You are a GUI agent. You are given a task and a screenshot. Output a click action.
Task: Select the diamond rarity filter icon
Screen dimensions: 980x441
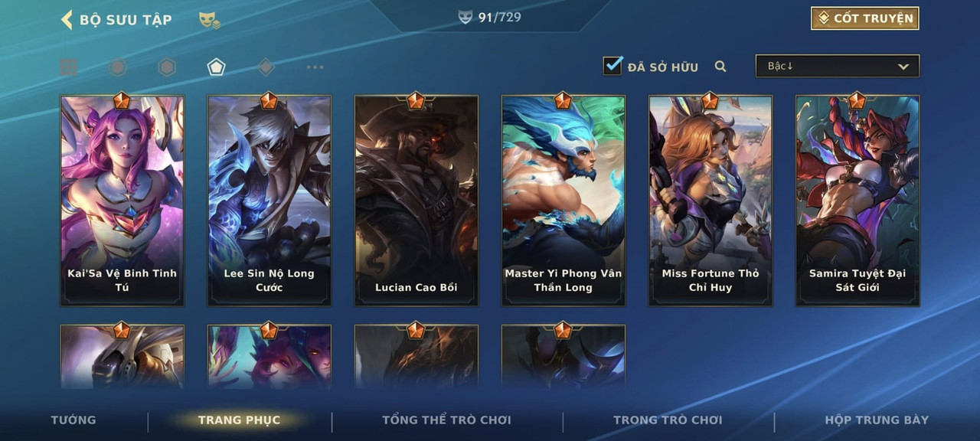coord(266,67)
